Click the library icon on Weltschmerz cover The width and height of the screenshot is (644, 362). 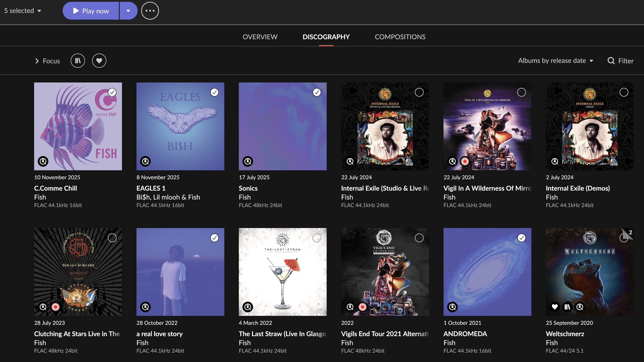(x=567, y=307)
